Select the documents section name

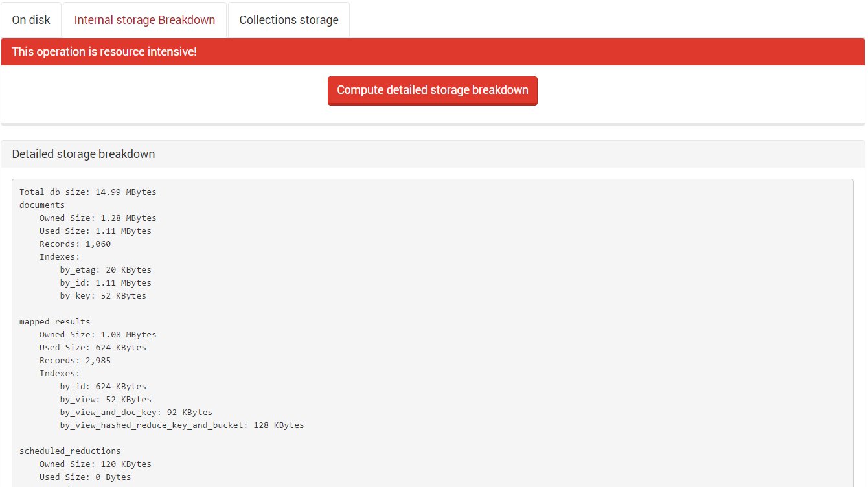pos(42,205)
